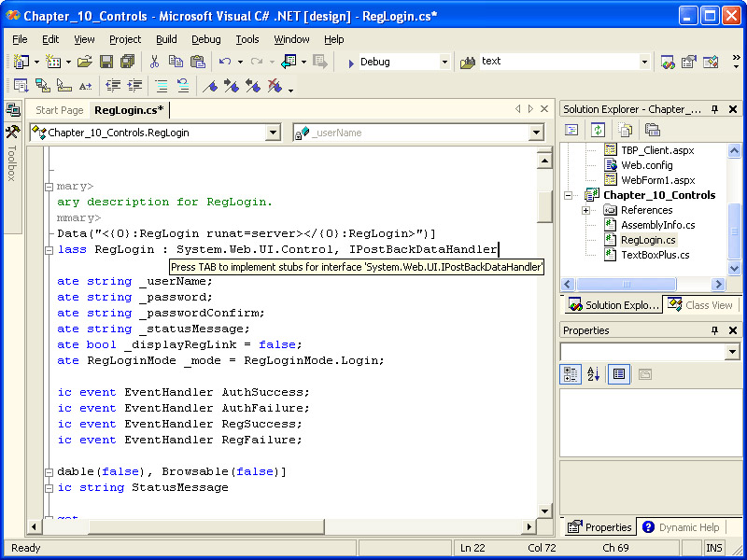Click the editor vertical scrollbar thumb
This screenshot has height=560, width=747.
pyautogui.click(x=544, y=204)
